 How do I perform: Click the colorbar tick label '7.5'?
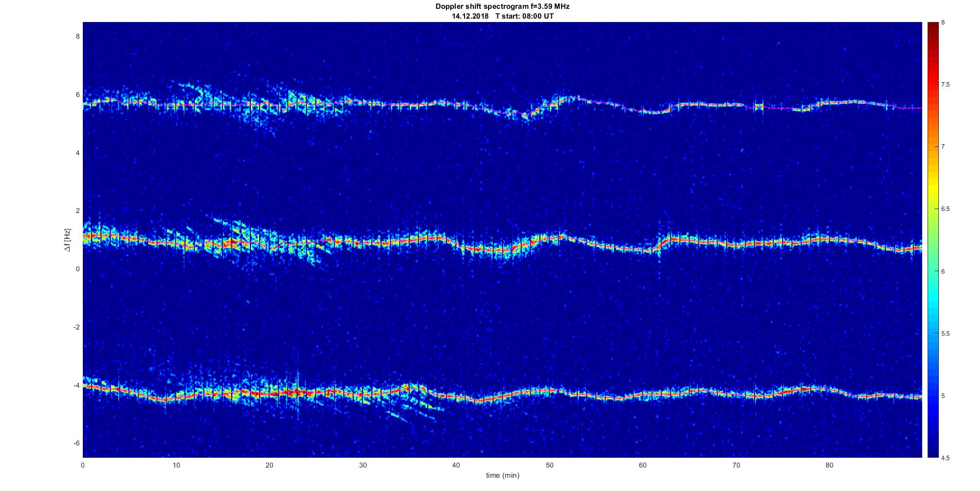[x=946, y=85]
